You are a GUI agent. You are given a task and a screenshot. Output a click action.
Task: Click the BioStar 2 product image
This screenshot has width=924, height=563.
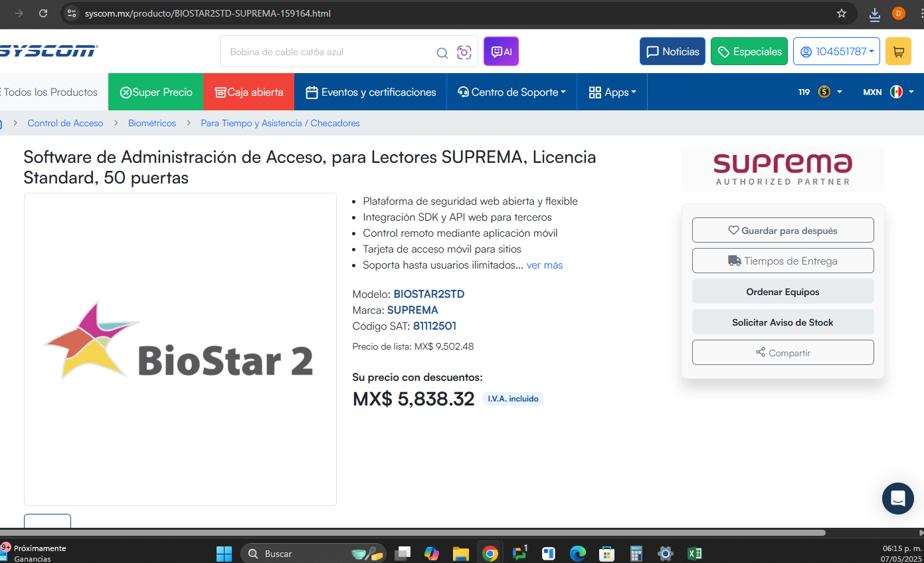[180, 349]
